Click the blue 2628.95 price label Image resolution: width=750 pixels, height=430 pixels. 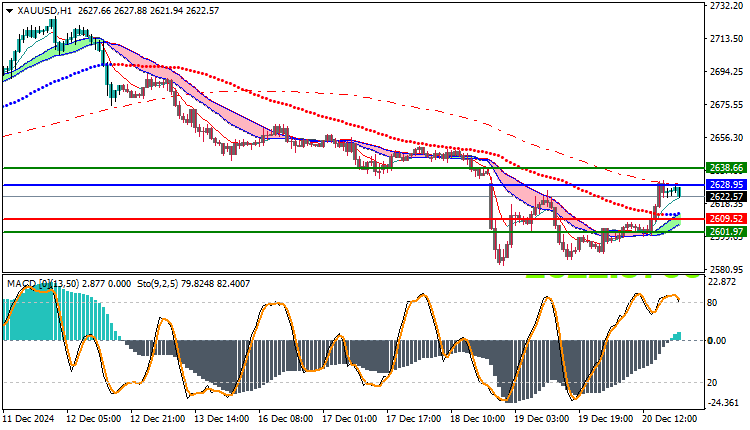726,185
